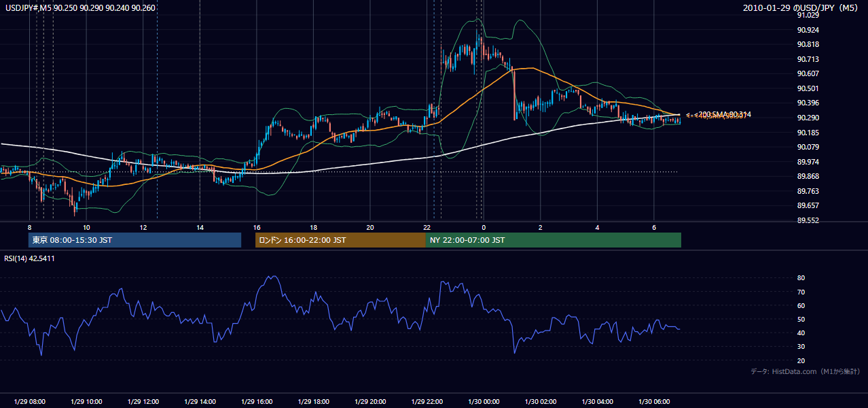
Task: Click hour label 20 under price chart
Action: point(370,227)
